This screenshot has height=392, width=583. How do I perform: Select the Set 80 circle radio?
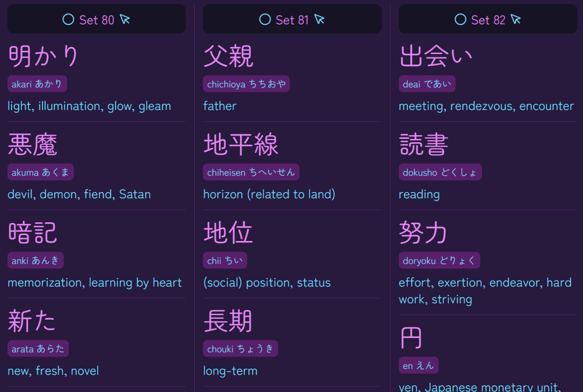pos(69,19)
